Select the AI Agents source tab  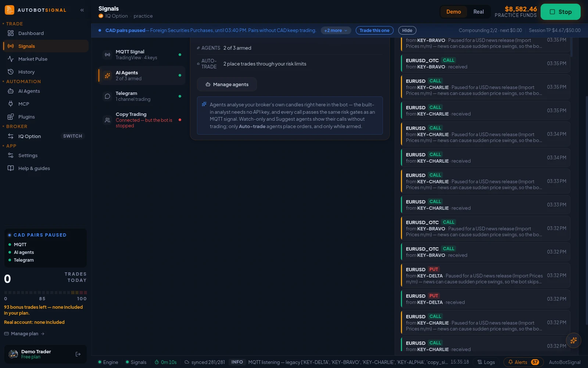tap(141, 75)
